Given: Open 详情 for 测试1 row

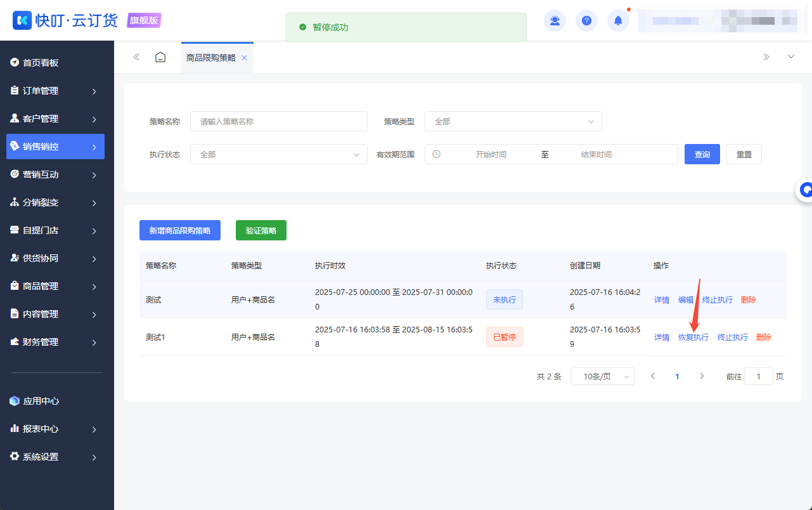Looking at the screenshot, I should [662, 337].
